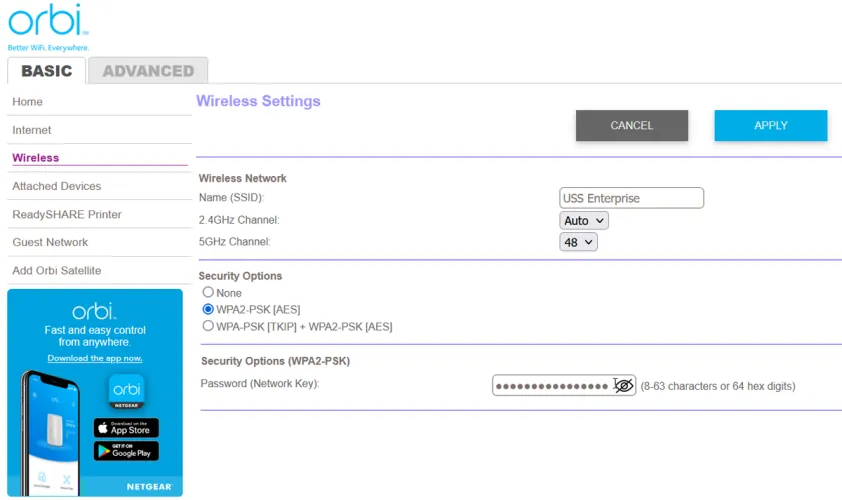
Task: Select the None security option
Action: (x=208, y=293)
